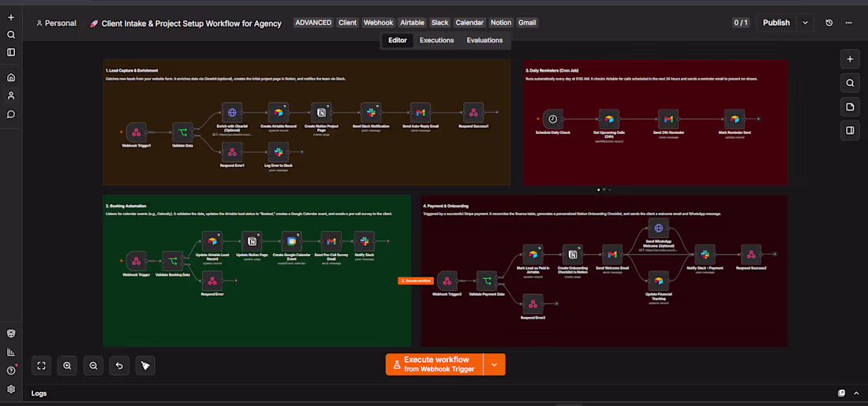Click Execute workflow from Webhook Trigger
Screen dimensions: 868x406
(x=435, y=364)
